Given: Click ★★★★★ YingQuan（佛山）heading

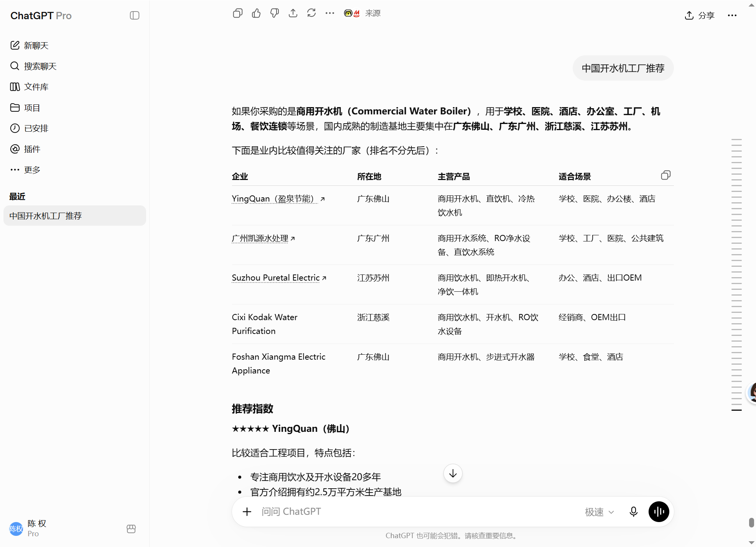Looking at the screenshot, I should [291, 429].
